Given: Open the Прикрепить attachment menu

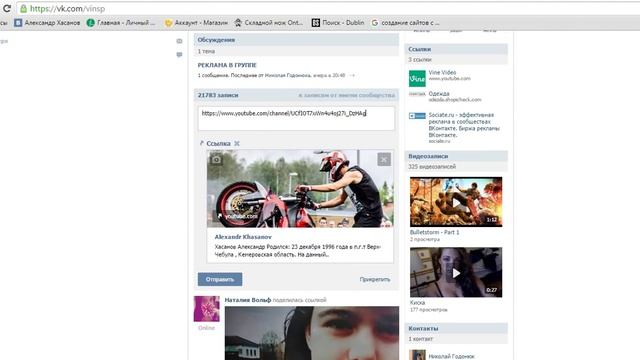Looking at the screenshot, I should 375,280.
